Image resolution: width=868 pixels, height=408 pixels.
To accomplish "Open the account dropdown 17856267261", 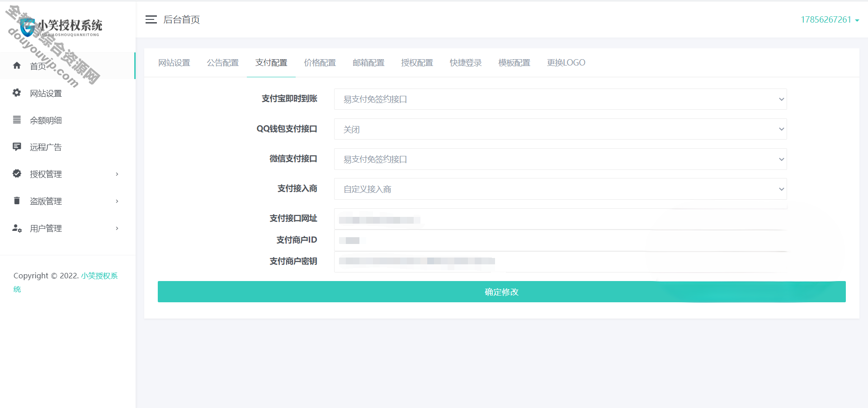I will tap(830, 19).
